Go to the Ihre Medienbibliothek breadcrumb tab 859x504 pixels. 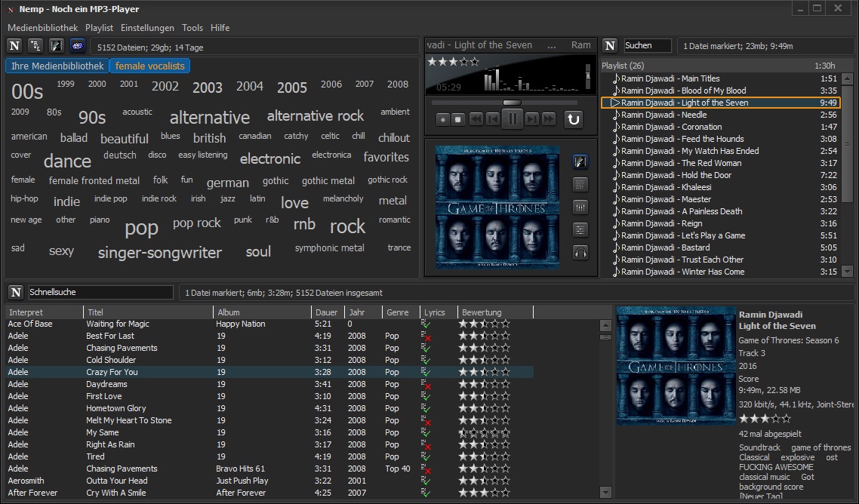click(x=57, y=66)
